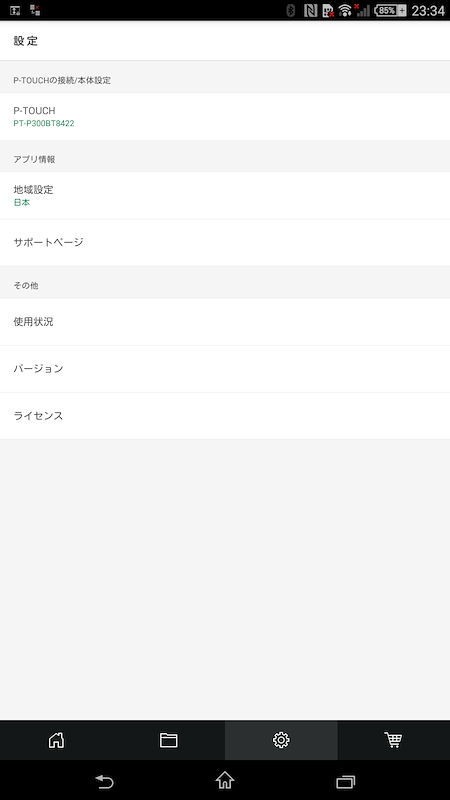Open ライセンス license info
This screenshot has height=800, width=450.
(225, 416)
